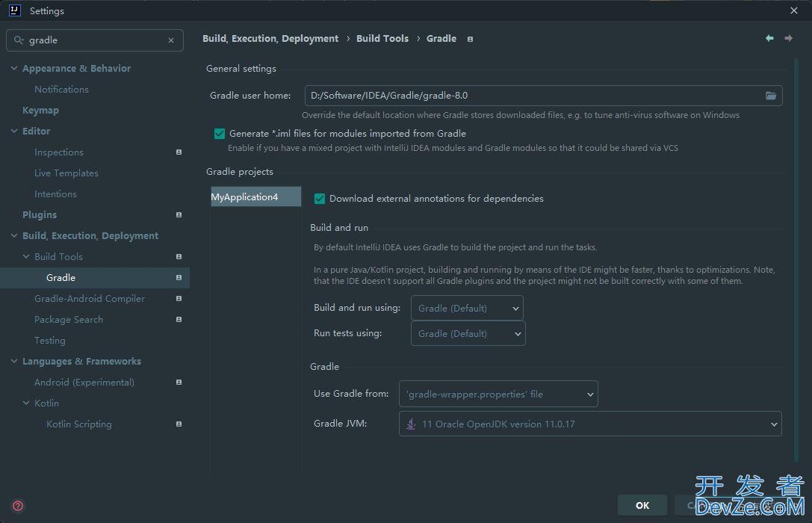812x523 pixels.
Task: Open Plugins settings
Action: (x=40, y=215)
